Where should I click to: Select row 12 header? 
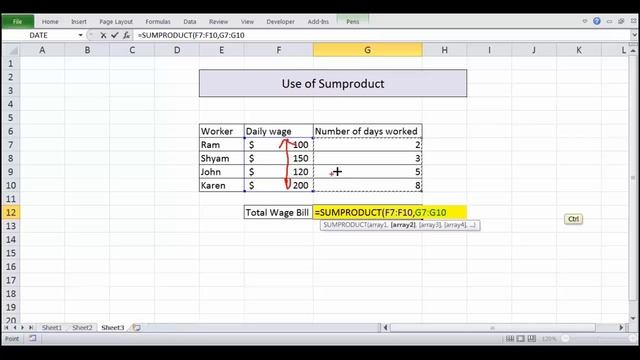point(11,212)
